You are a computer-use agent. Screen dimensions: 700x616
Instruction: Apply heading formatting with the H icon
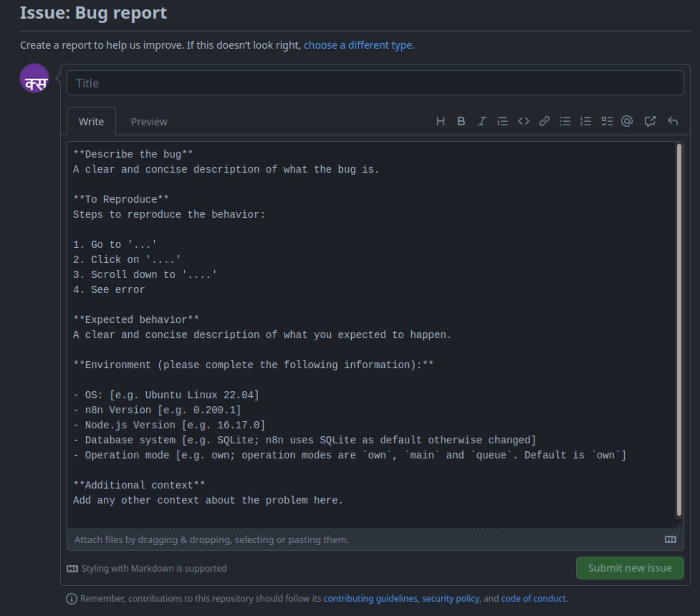click(440, 121)
